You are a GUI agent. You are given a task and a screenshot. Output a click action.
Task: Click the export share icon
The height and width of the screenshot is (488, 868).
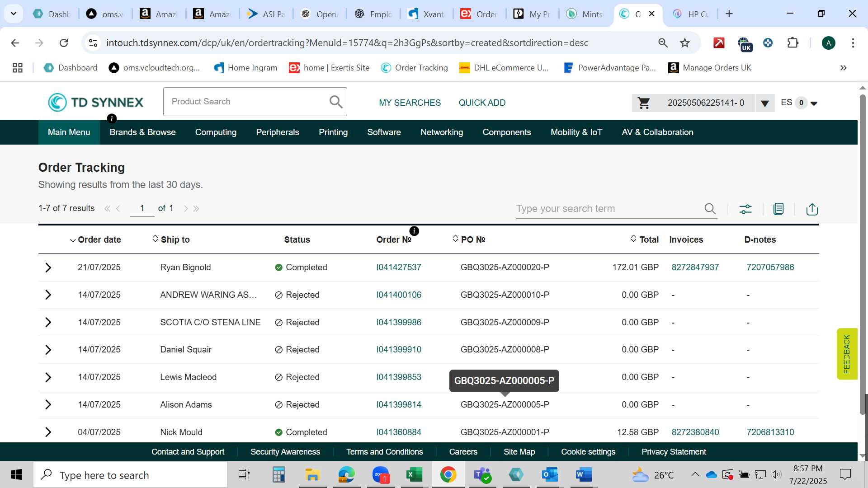812,209
